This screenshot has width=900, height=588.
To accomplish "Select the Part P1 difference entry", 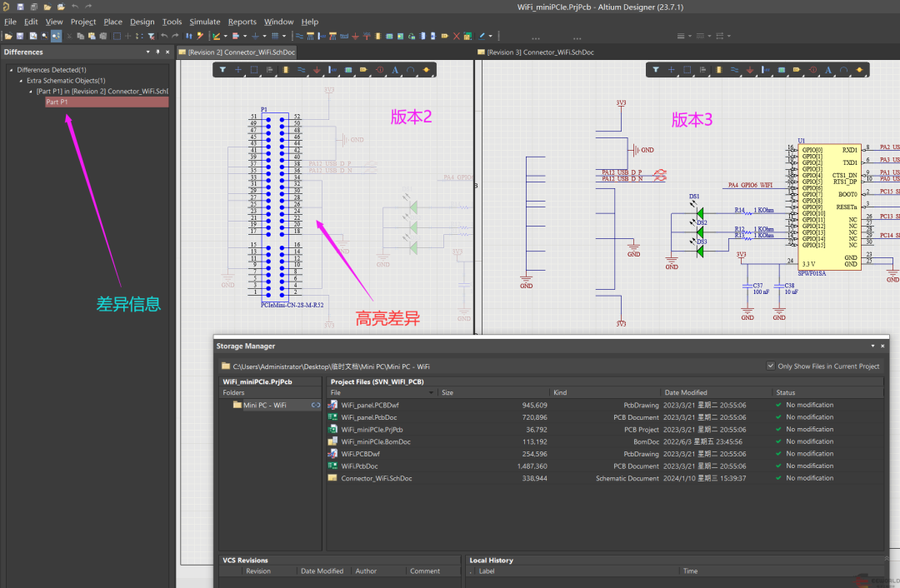I will coord(57,102).
